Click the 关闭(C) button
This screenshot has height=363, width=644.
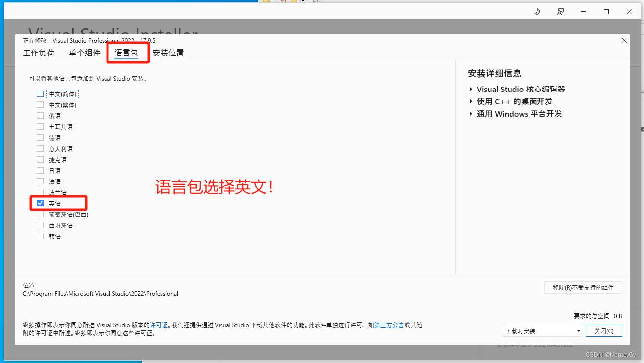tap(604, 330)
